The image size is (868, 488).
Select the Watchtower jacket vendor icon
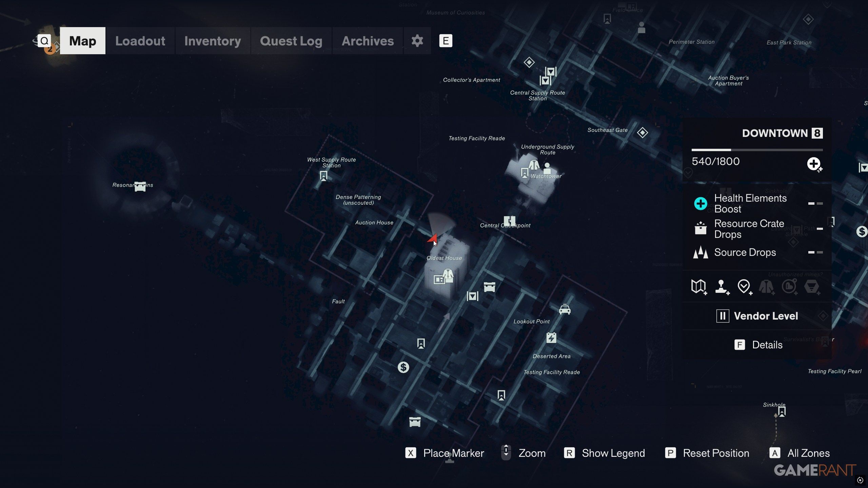tap(534, 165)
